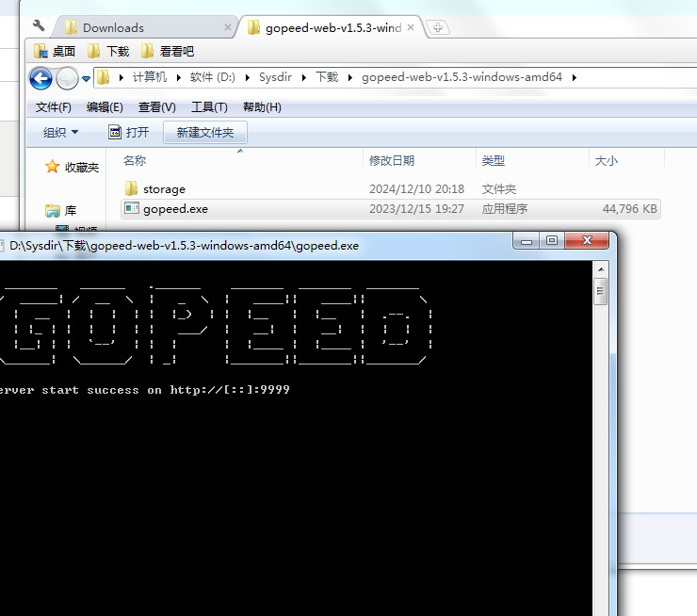Click storage date 2024/12/10 20:18
The image size is (697, 616).
click(x=416, y=189)
